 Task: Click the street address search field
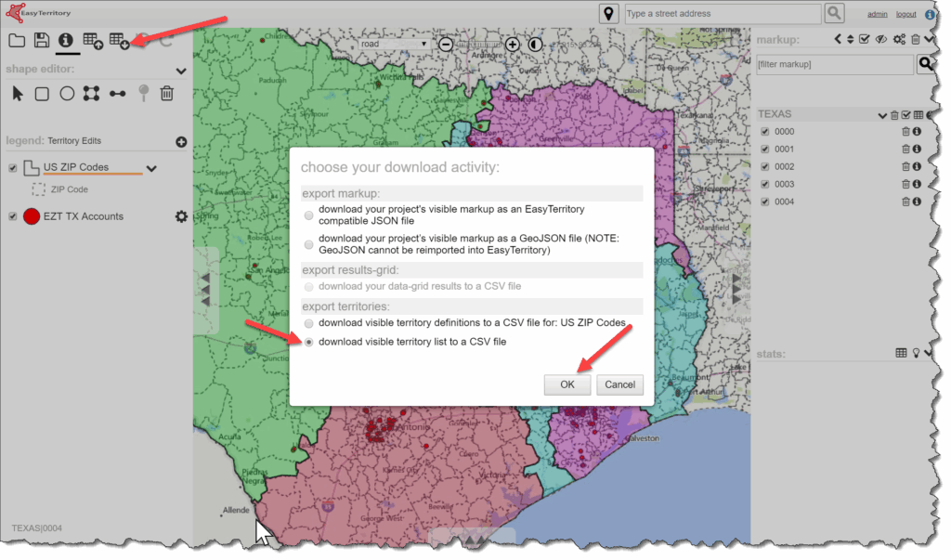click(721, 14)
